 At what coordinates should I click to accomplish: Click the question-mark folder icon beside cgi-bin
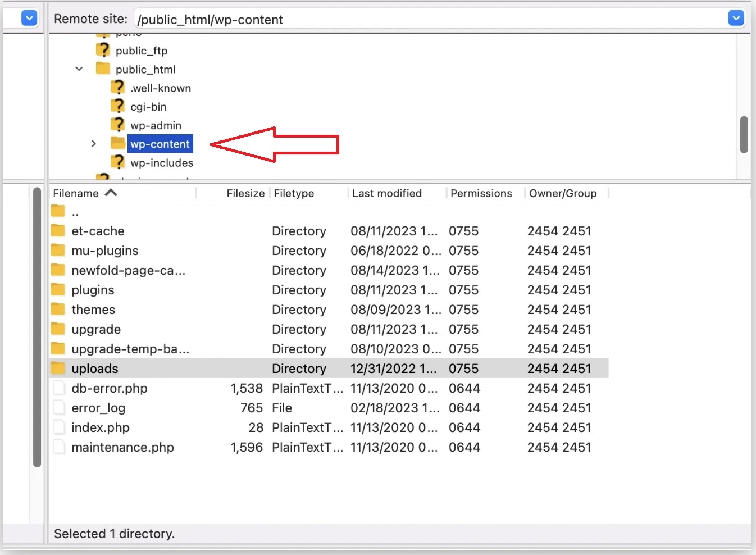point(118,106)
